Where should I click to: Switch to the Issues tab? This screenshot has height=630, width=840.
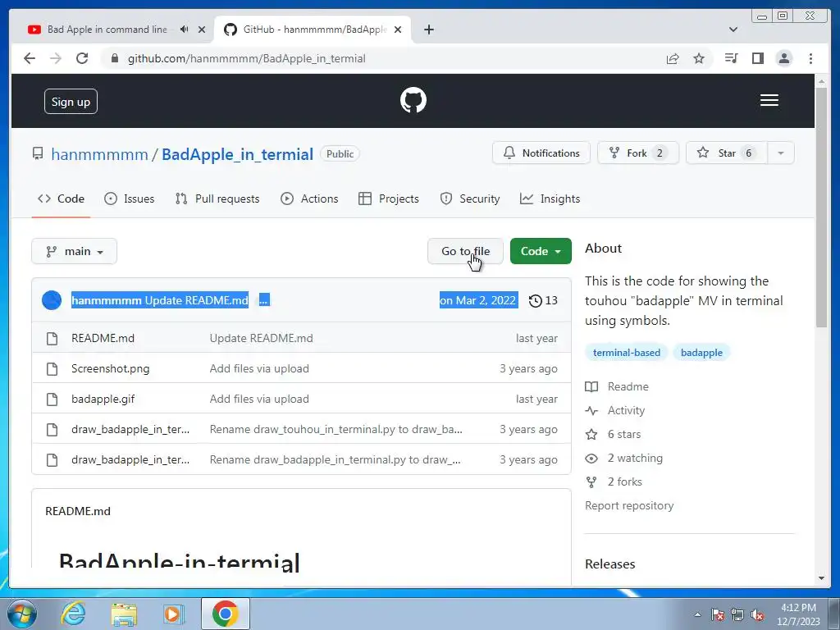129,199
